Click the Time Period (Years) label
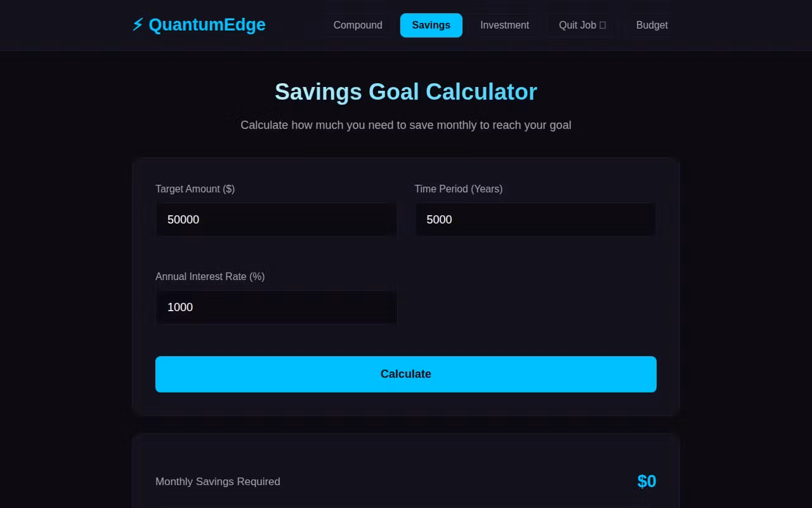This screenshot has height=508, width=812. (x=458, y=189)
